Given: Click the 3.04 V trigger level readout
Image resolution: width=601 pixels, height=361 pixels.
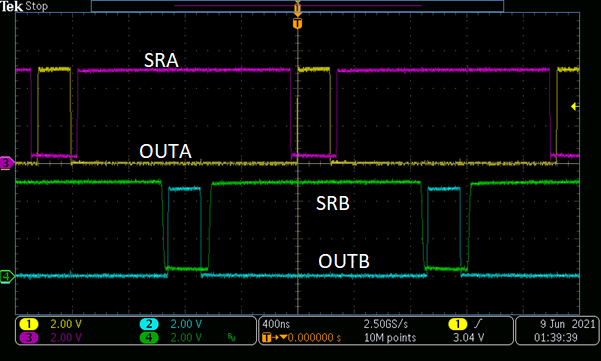Looking at the screenshot, I should coord(468,338).
